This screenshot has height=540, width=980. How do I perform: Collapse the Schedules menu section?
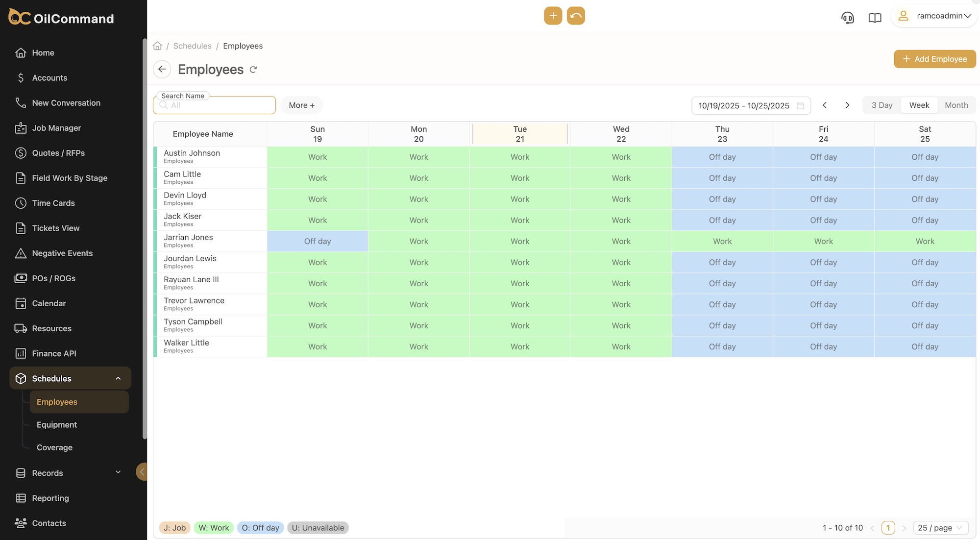pyautogui.click(x=118, y=378)
